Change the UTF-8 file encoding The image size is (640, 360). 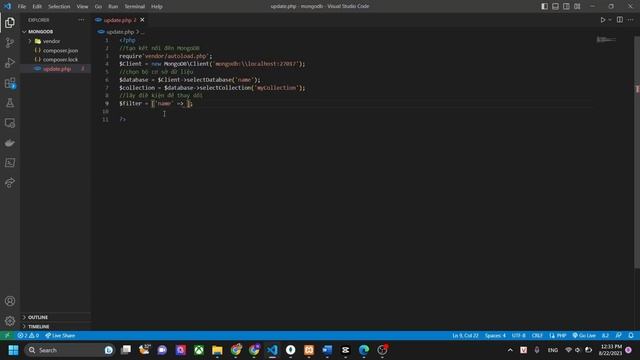click(x=519, y=336)
